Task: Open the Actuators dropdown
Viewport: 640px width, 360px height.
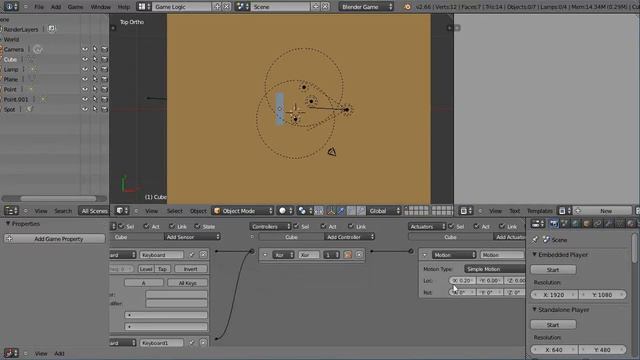Action: pyautogui.click(x=427, y=227)
